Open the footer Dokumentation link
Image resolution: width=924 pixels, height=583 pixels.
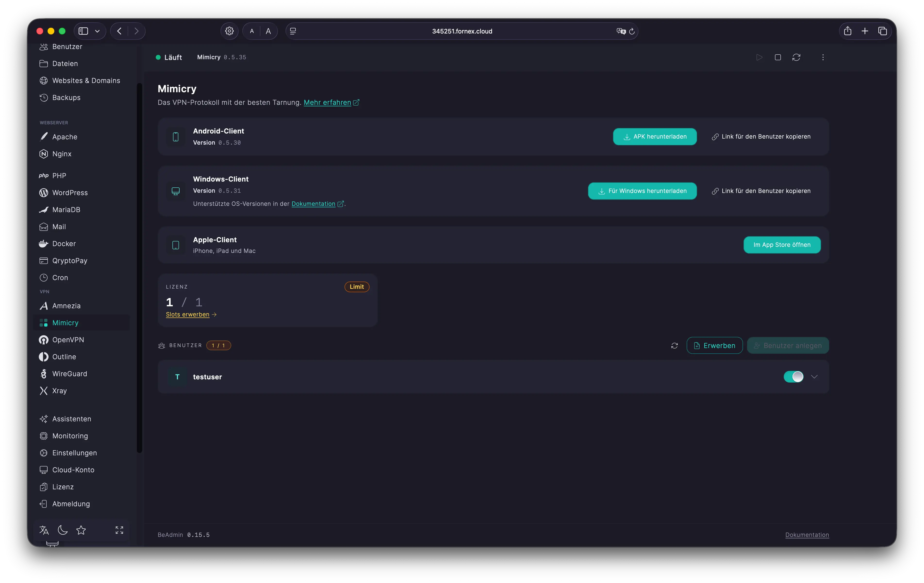(x=807, y=535)
